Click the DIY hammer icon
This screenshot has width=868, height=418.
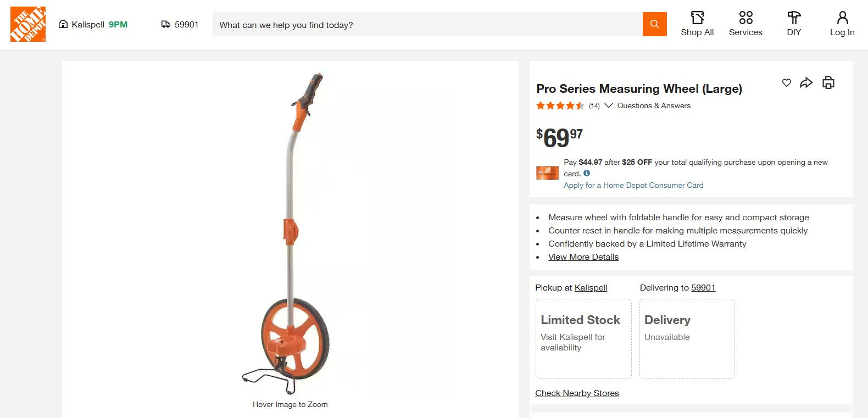point(793,18)
